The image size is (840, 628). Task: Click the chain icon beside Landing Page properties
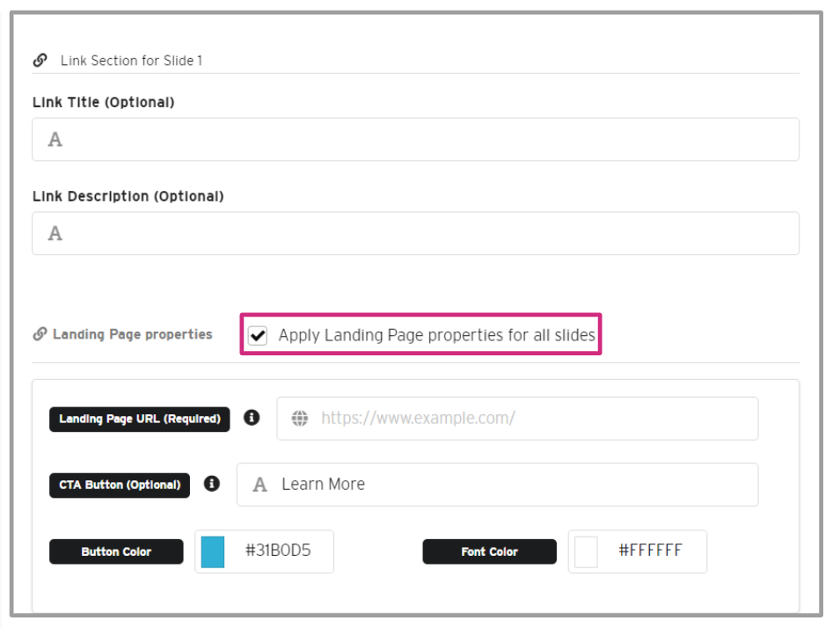[40, 334]
